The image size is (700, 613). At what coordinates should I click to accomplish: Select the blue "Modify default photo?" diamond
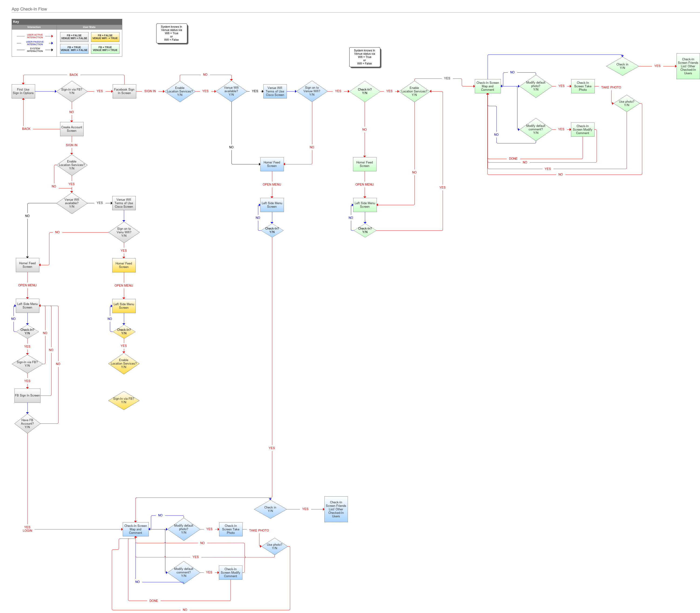click(x=184, y=529)
